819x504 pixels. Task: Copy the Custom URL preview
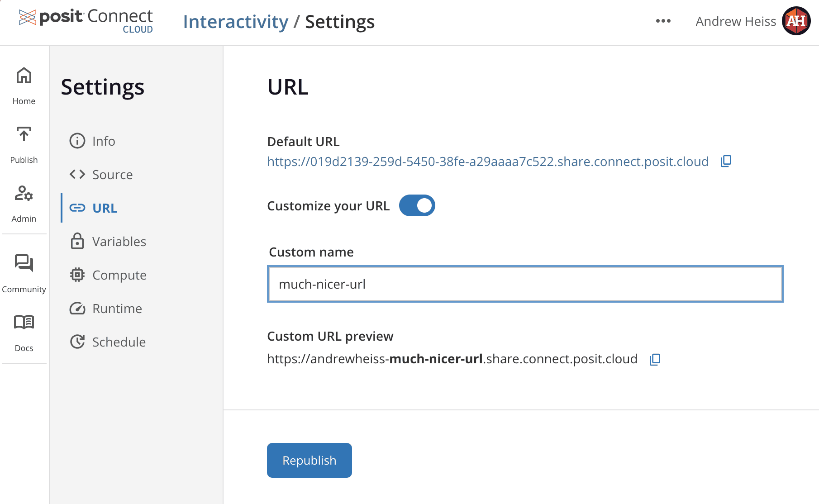coord(655,359)
